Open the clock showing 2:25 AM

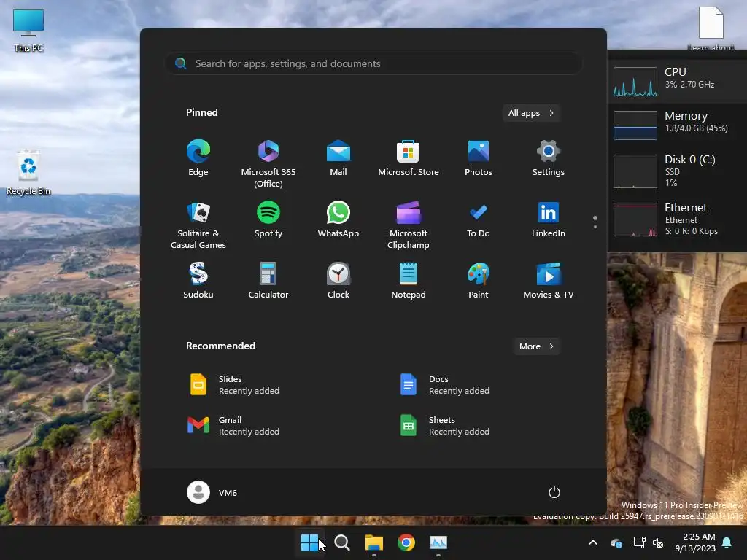(x=695, y=542)
